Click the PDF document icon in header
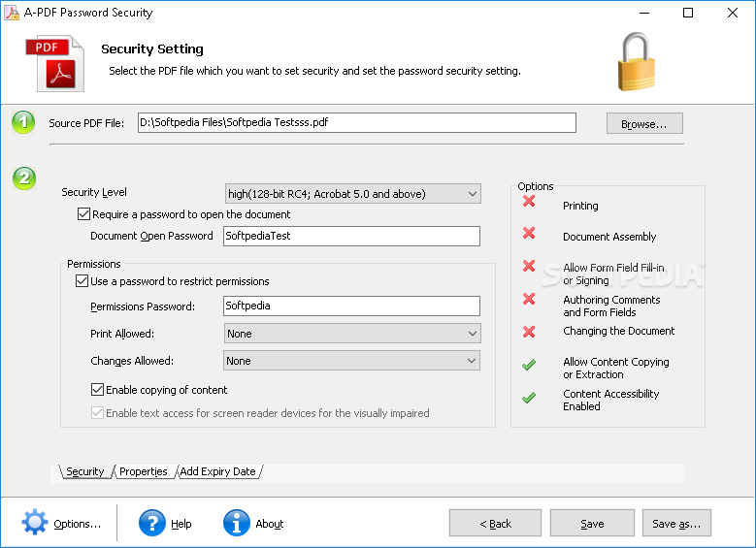 click(54, 63)
